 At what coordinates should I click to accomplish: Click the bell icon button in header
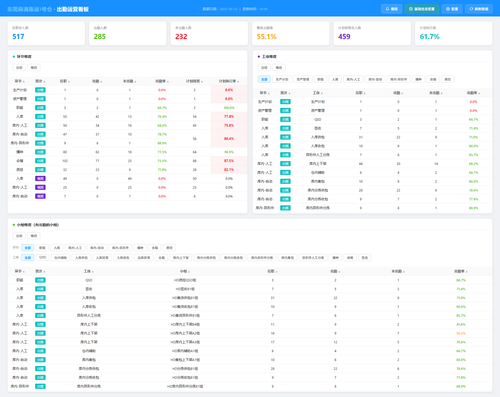point(391,9)
